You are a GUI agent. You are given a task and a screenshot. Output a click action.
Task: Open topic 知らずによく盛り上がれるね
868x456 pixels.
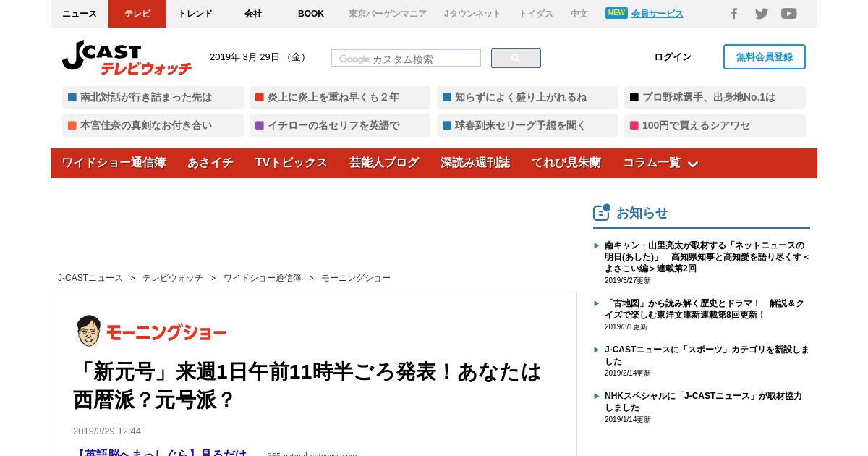[527, 97]
